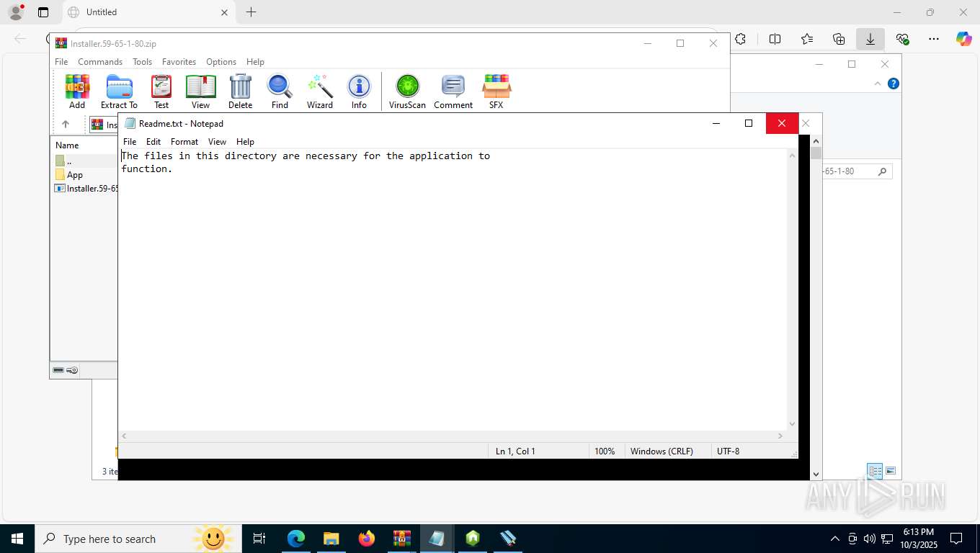Open the Comment tool

(x=453, y=91)
